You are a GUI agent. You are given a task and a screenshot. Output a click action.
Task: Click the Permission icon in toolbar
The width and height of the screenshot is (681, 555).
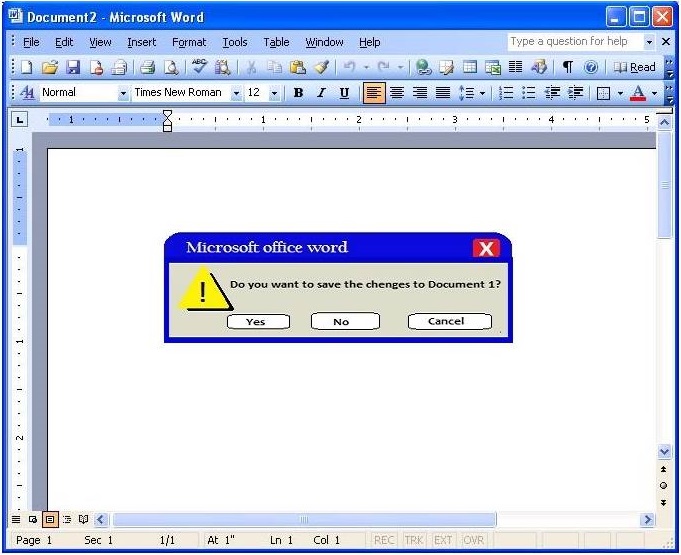(x=96, y=67)
